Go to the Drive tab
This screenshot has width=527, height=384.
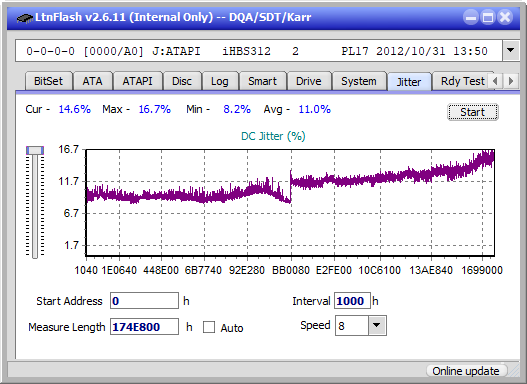click(x=309, y=81)
